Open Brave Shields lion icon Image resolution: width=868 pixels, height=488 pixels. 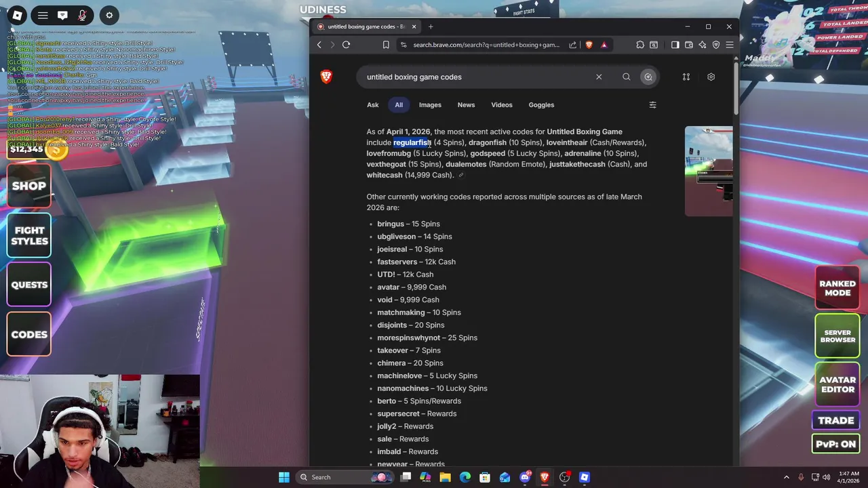(x=589, y=45)
